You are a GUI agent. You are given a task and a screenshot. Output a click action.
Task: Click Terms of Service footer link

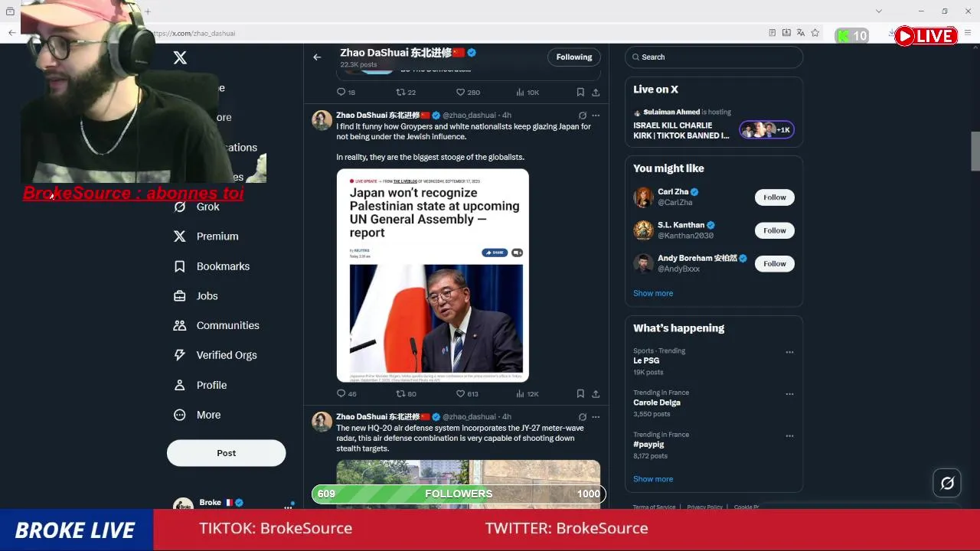[x=654, y=507]
